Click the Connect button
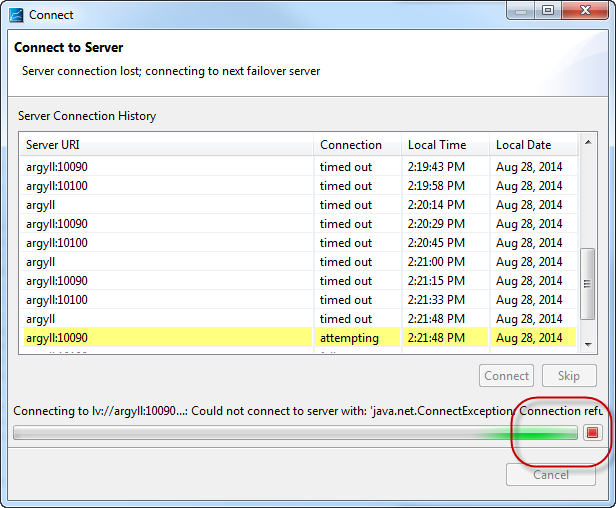The image size is (616, 508). pyautogui.click(x=506, y=376)
